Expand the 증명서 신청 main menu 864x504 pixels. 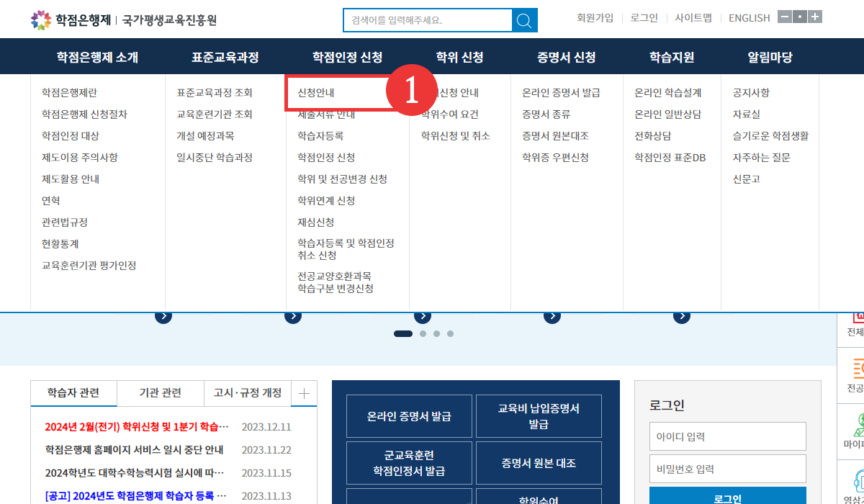566,58
